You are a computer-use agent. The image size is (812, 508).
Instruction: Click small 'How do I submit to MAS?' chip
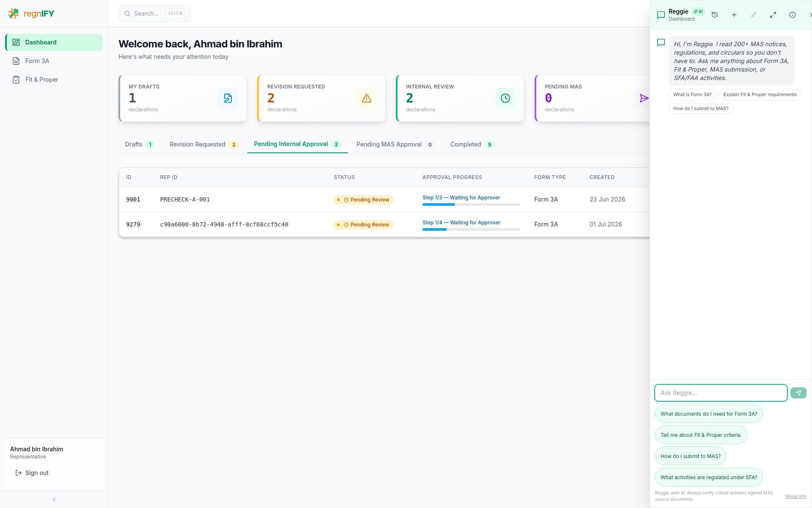(701, 109)
